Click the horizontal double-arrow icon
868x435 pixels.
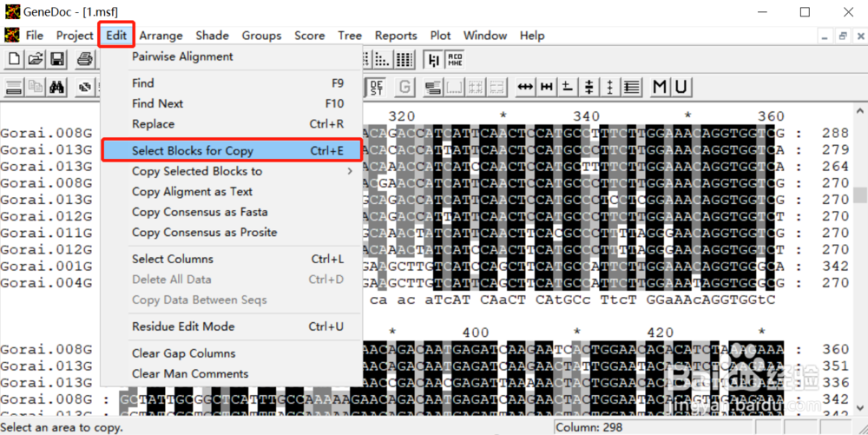coord(525,87)
